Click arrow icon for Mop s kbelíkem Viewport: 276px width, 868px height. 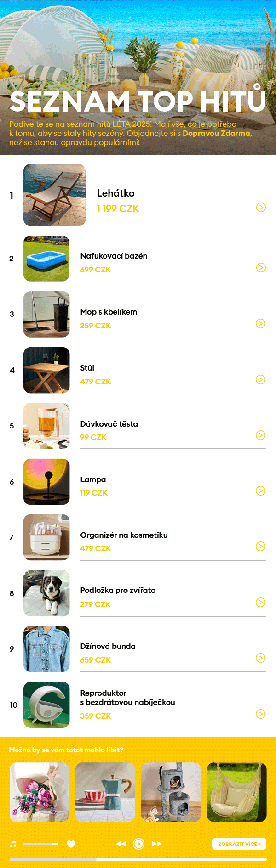click(x=261, y=324)
